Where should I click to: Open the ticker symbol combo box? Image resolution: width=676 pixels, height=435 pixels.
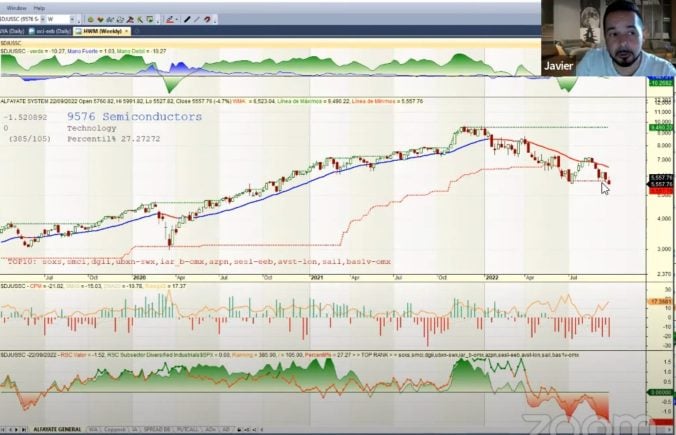tap(20, 19)
